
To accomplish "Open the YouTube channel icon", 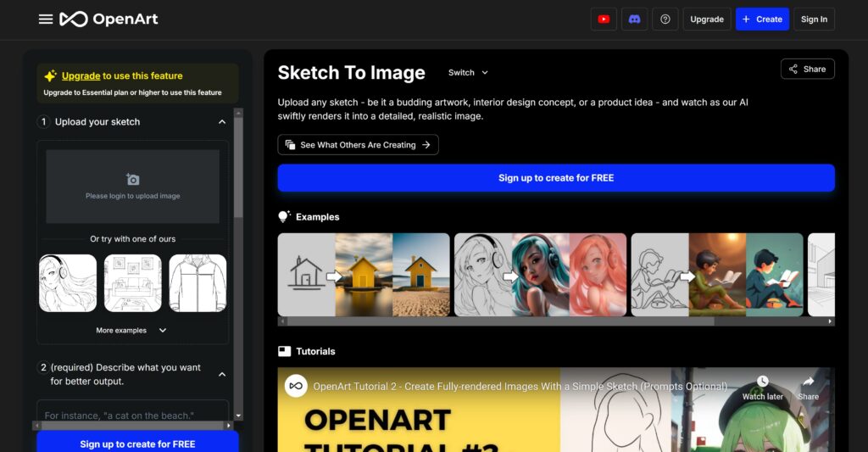I will 604,20.
